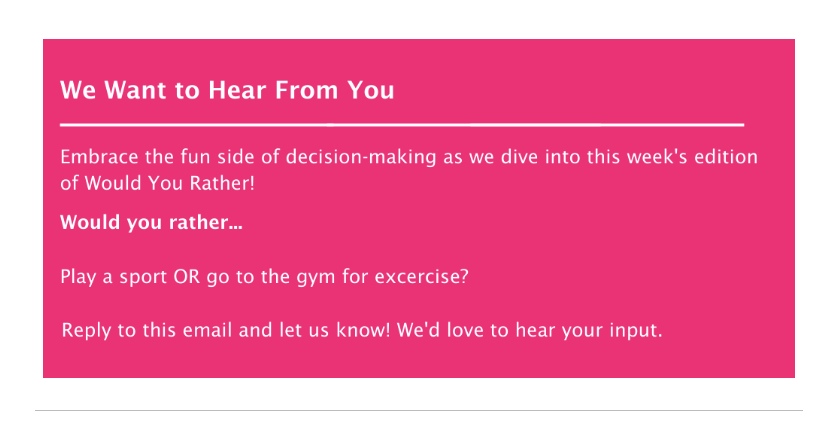Click the gray horizontal rule below the pink box
The image size is (840, 424).
pos(419,411)
